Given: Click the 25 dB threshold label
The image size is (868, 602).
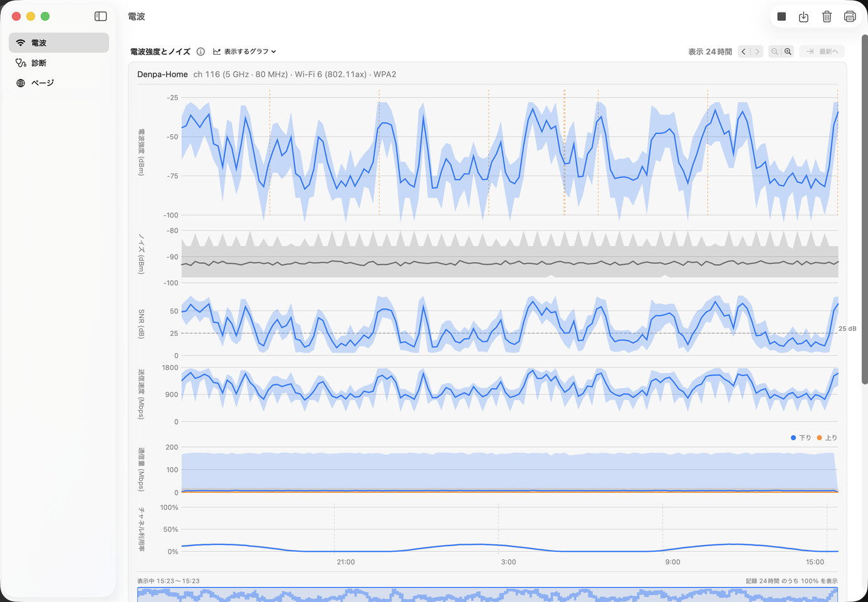Looking at the screenshot, I should coord(847,329).
